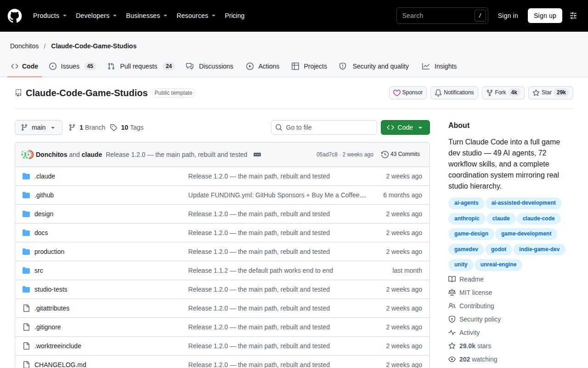Click the 10 Tags tag icon
This screenshot has height=368, width=588.
click(113, 127)
